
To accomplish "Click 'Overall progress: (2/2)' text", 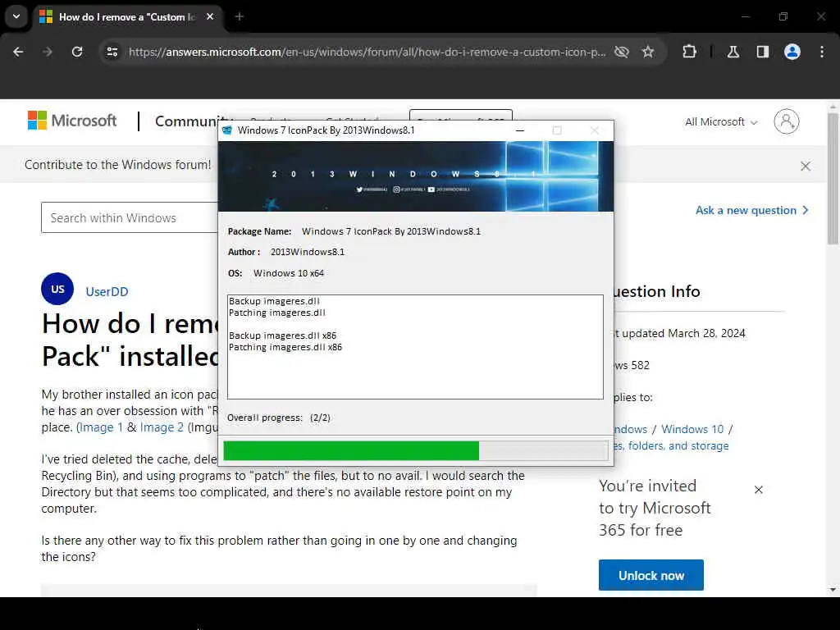I will point(279,418).
